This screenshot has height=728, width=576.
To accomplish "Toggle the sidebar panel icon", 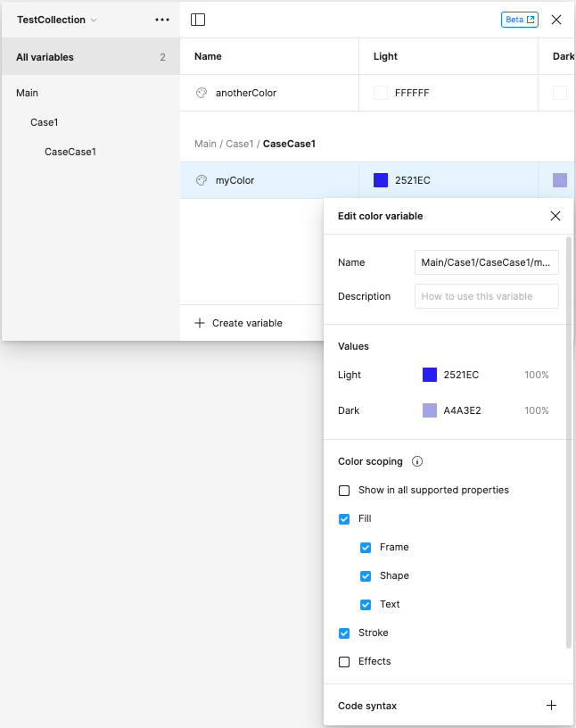I will pos(198,20).
